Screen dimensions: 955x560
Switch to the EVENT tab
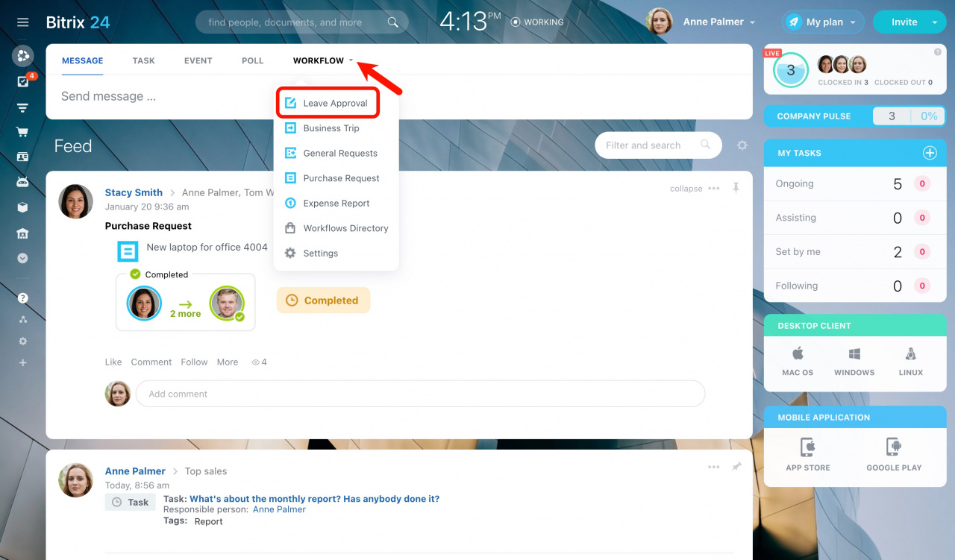point(198,60)
